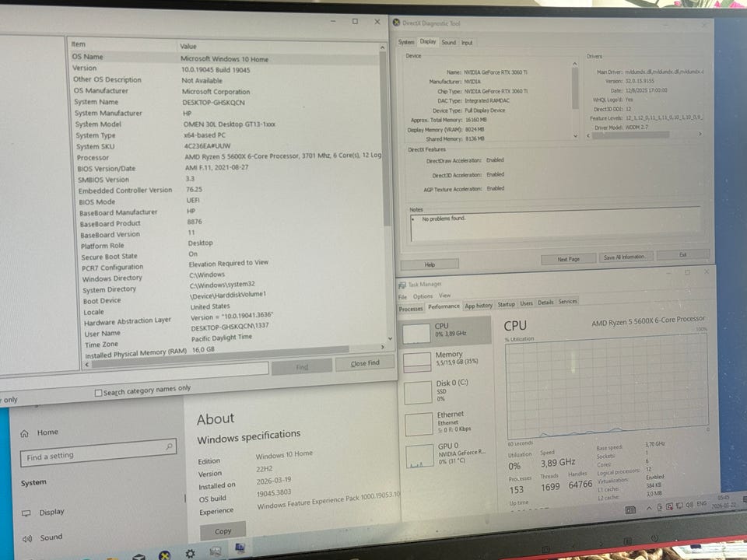747x560 pixels.
Task: Open File menu in Task Manager
Action: [402, 296]
